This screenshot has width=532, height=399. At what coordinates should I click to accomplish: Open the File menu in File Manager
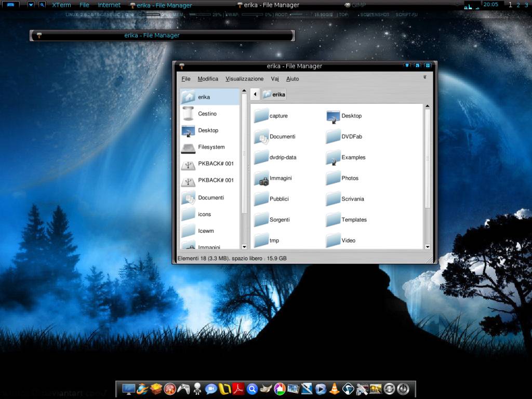(x=186, y=79)
